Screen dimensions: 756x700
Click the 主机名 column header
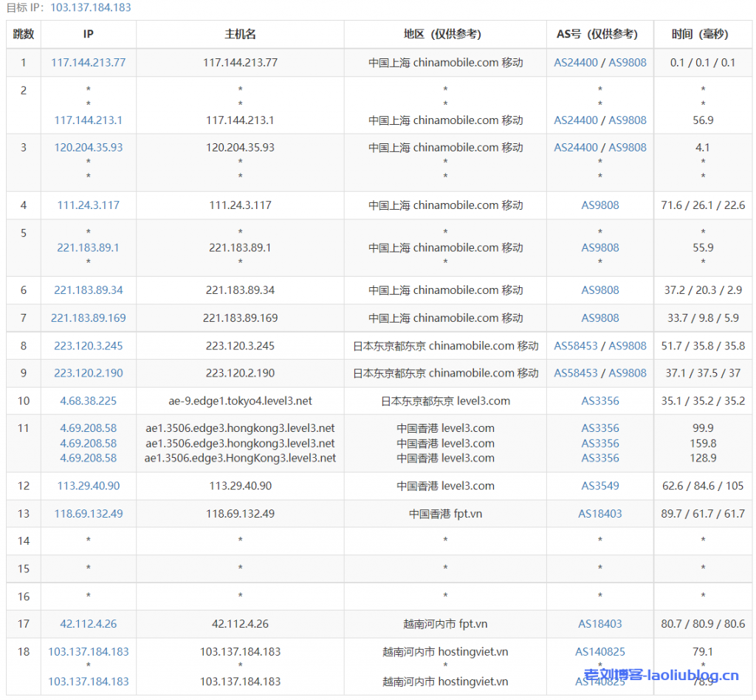point(240,35)
